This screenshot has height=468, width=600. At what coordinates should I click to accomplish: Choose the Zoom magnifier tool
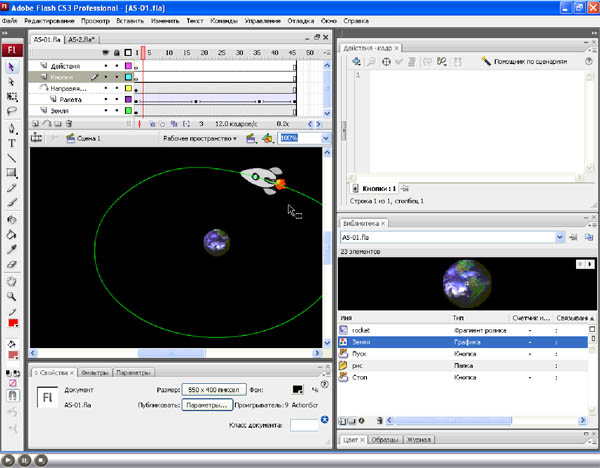11,296
